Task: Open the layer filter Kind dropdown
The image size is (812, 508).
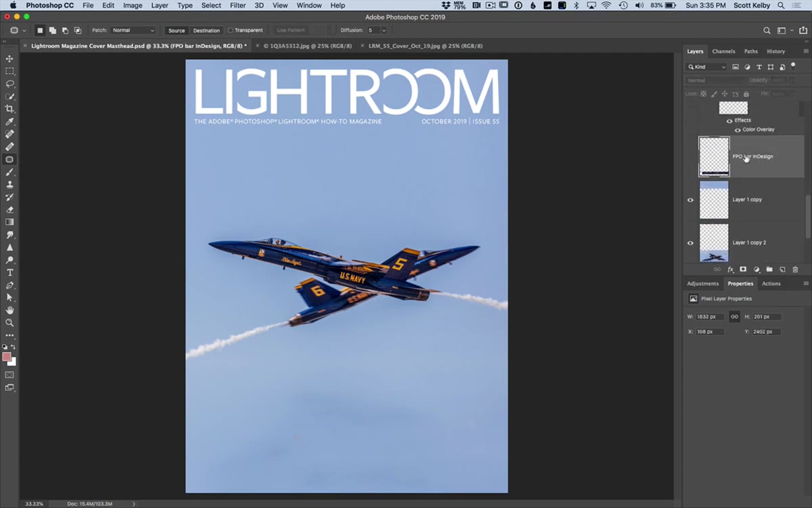Action: coord(706,67)
